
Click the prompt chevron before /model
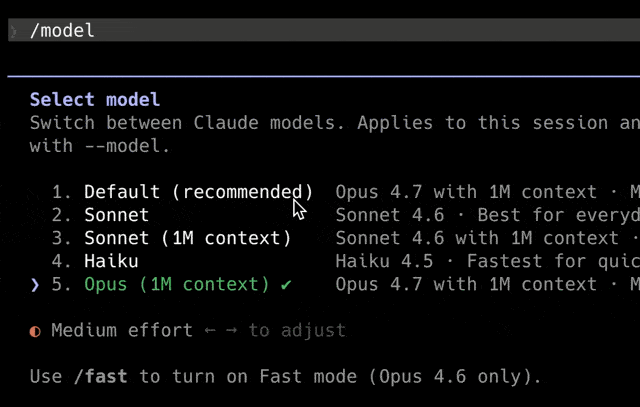pos(13,31)
